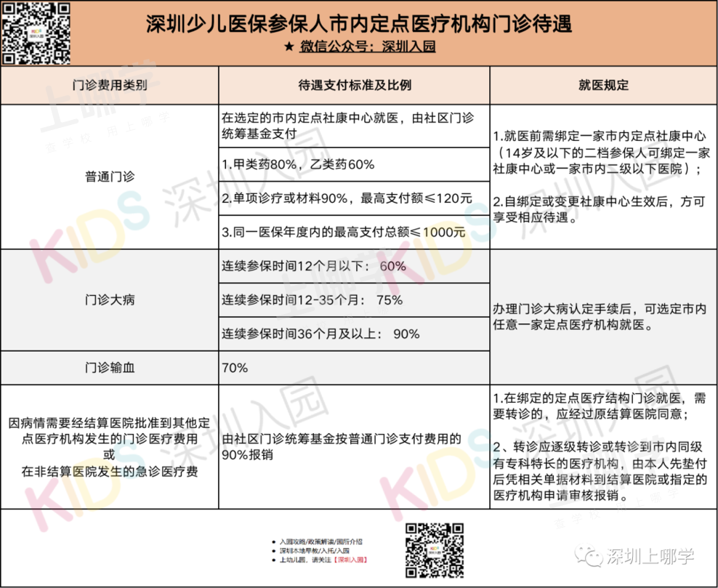The height and width of the screenshot is (588, 718).
Task: Click the text 在非结算医院发生的急诊医疗费
Action: coord(110,471)
